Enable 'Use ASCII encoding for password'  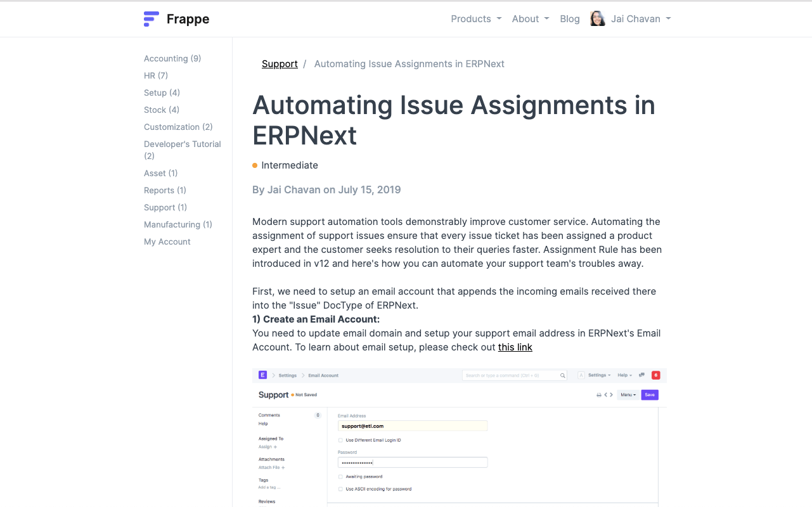[x=340, y=489]
